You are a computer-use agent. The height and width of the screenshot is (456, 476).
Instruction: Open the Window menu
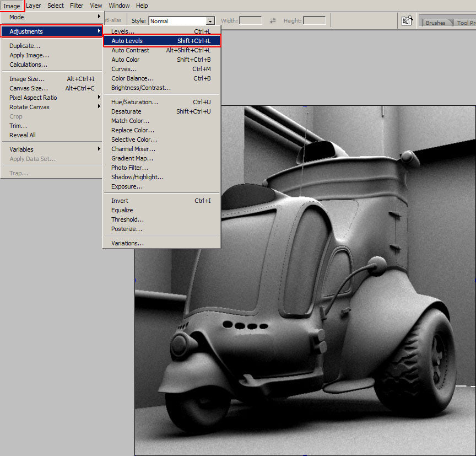tap(119, 6)
